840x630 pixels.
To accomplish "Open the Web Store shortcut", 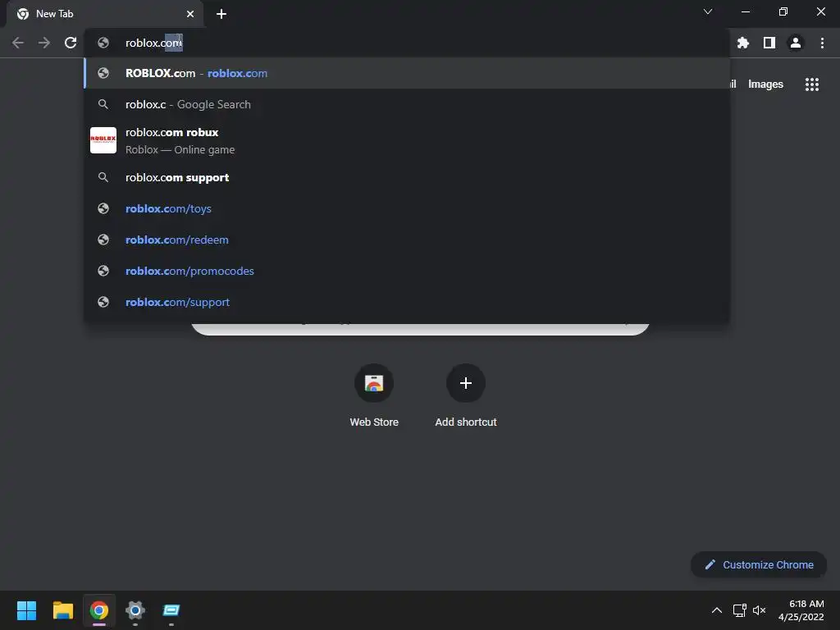I will [374, 395].
